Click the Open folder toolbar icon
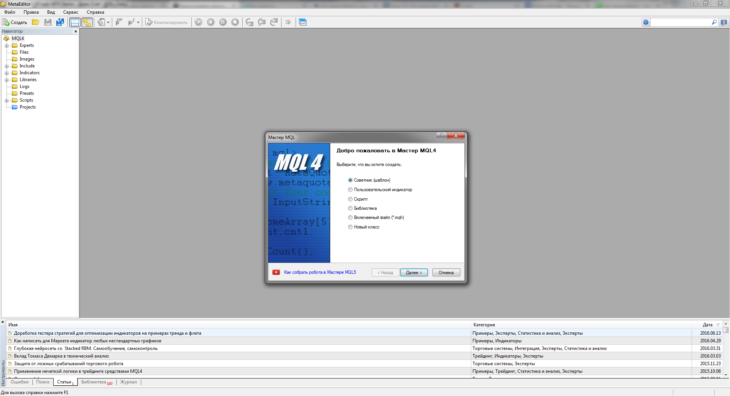730x396 pixels. point(35,22)
